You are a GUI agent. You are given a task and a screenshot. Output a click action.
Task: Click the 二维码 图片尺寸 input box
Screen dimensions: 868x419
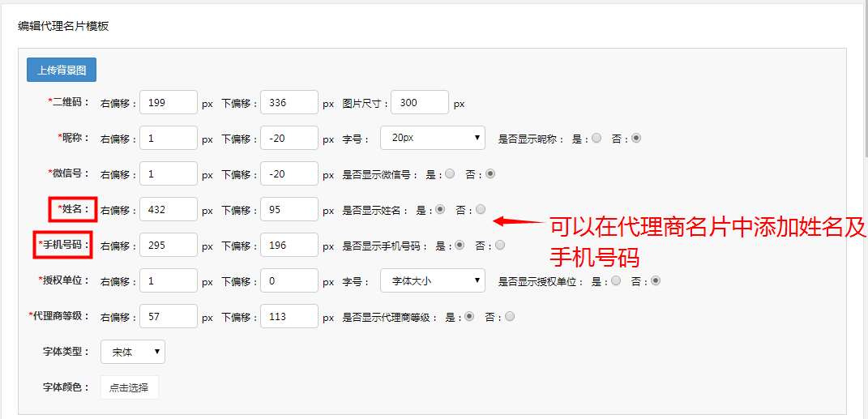tap(419, 102)
